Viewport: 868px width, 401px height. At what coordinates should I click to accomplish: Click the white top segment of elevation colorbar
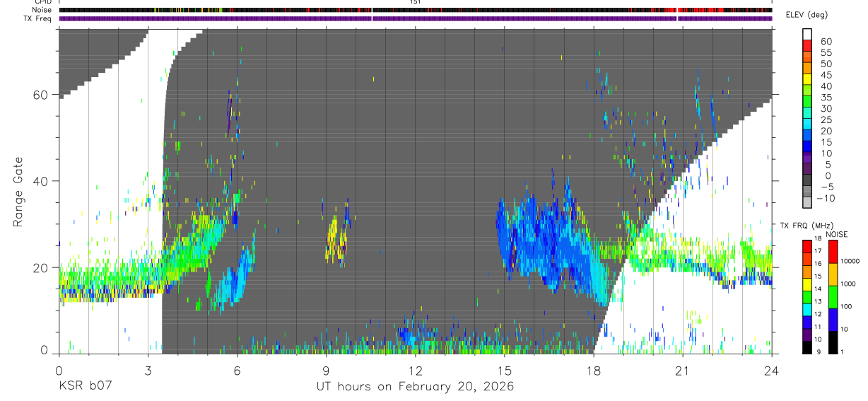[808, 35]
